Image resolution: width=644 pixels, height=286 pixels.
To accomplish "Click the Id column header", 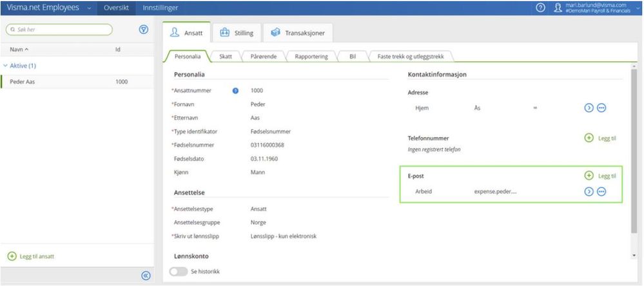I will click(x=118, y=49).
